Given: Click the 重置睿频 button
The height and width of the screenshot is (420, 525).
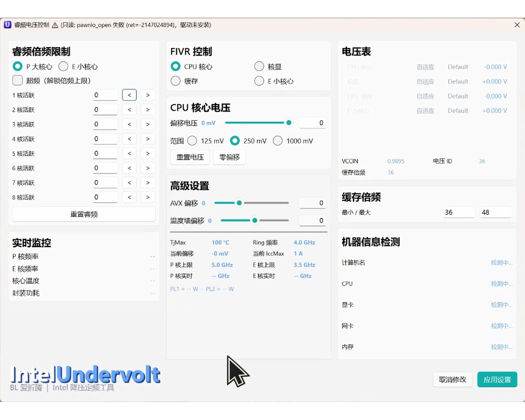Looking at the screenshot, I should (x=84, y=214).
